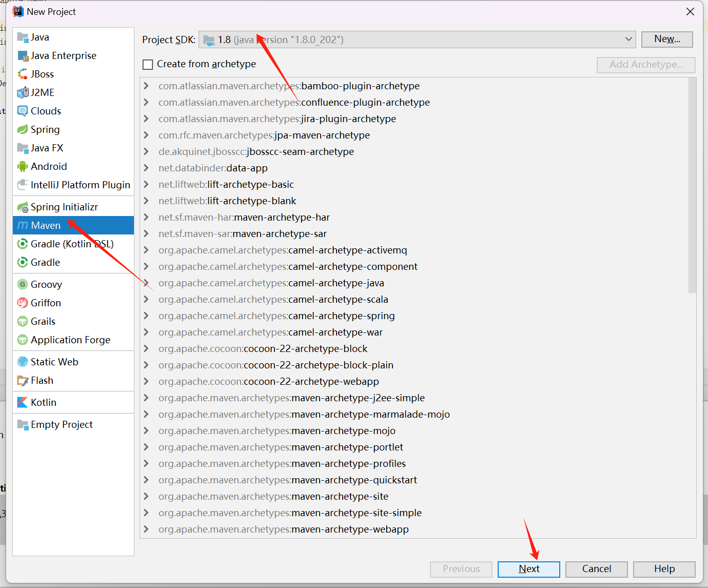Open Help for New Project
Screen dimensions: 708x588
[664, 569]
